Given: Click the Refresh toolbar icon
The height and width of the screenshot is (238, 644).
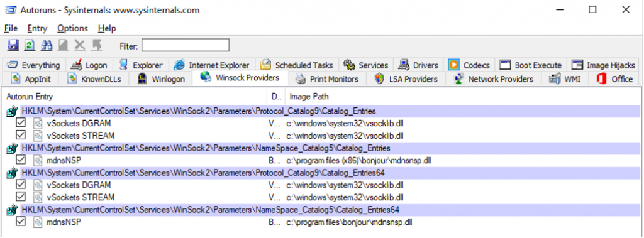Looking at the screenshot, I should coord(30,45).
